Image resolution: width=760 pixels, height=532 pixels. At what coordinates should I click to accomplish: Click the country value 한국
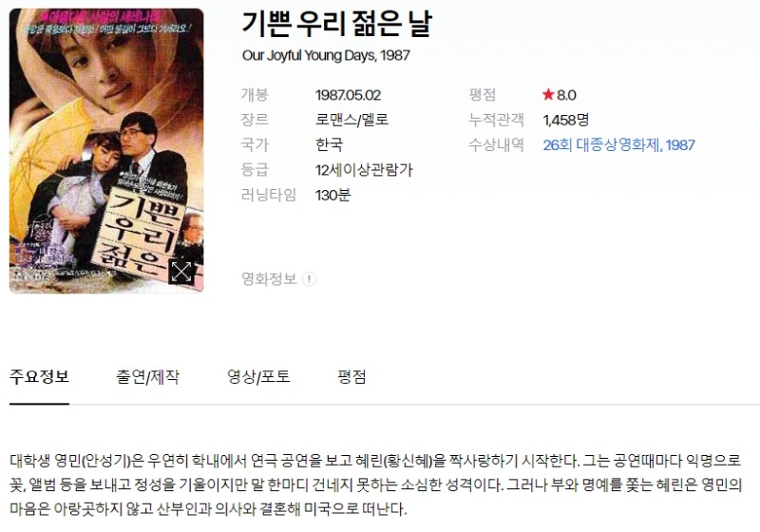329,144
